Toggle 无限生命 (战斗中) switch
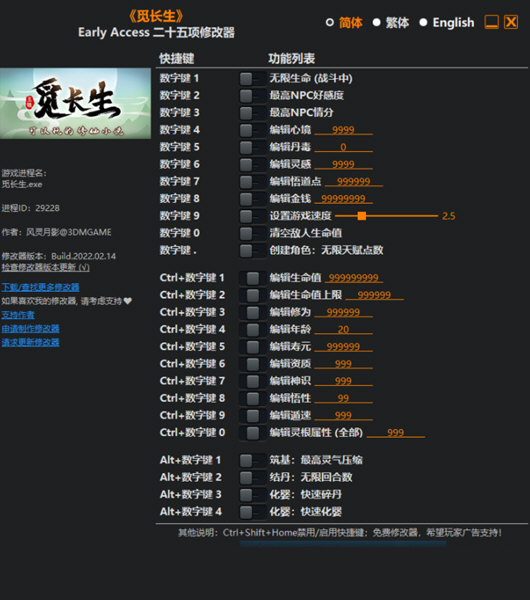The height and width of the screenshot is (600, 530). point(252,79)
